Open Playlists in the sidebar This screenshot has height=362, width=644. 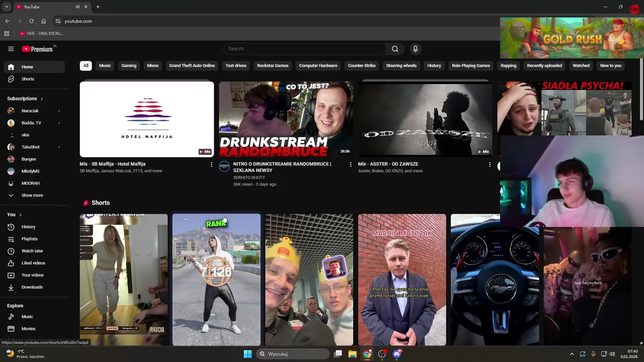point(34,239)
